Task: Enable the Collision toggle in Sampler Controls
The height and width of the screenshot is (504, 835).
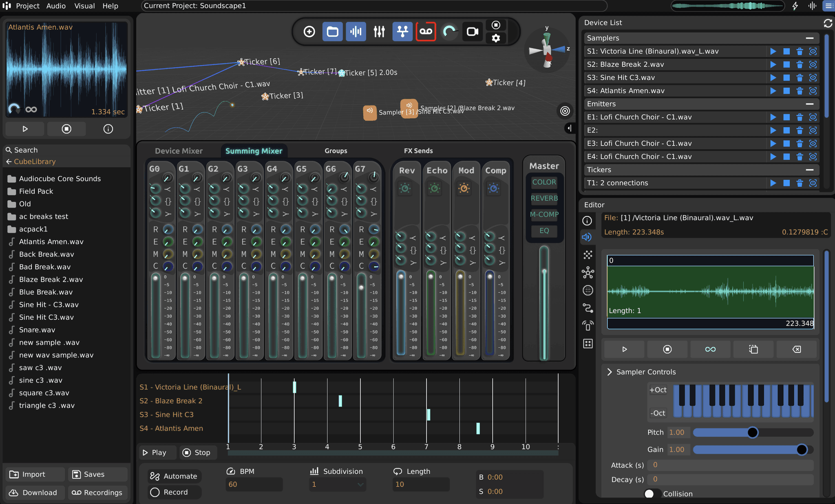Action: pyautogui.click(x=650, y=494)
